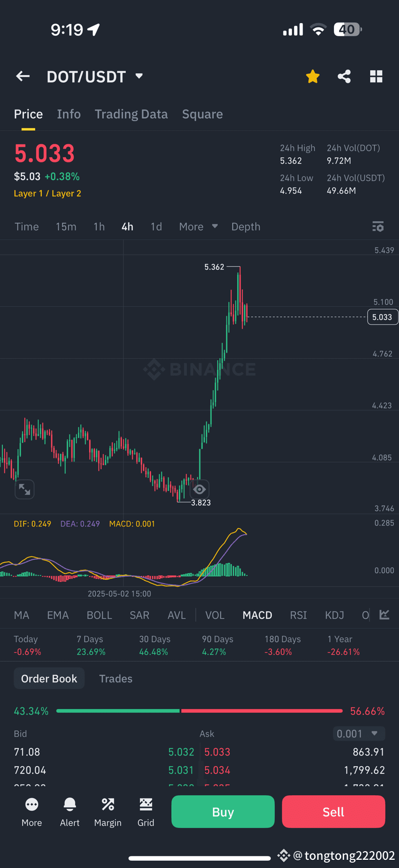Open the indicator chart settings icon
399x868 pixels.
[385, 615]
